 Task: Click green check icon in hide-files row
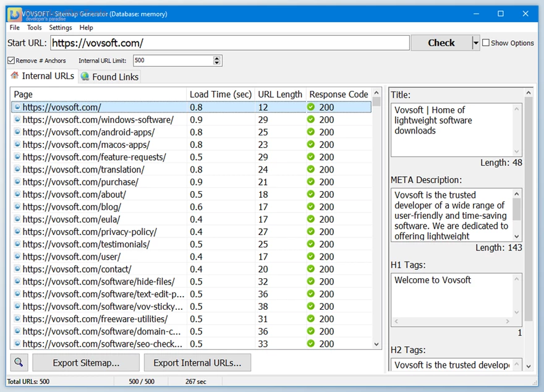pos(311,281)
